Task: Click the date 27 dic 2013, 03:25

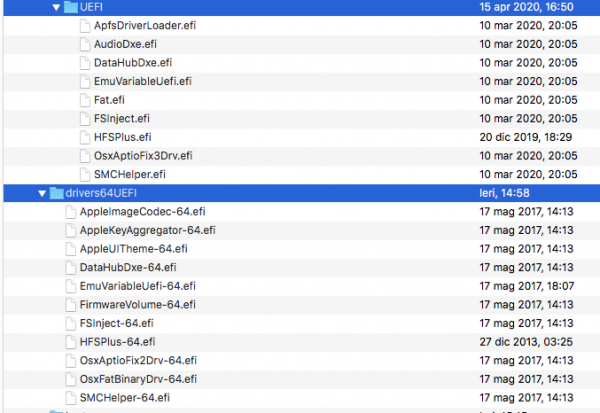Action: tap(526, 342)
